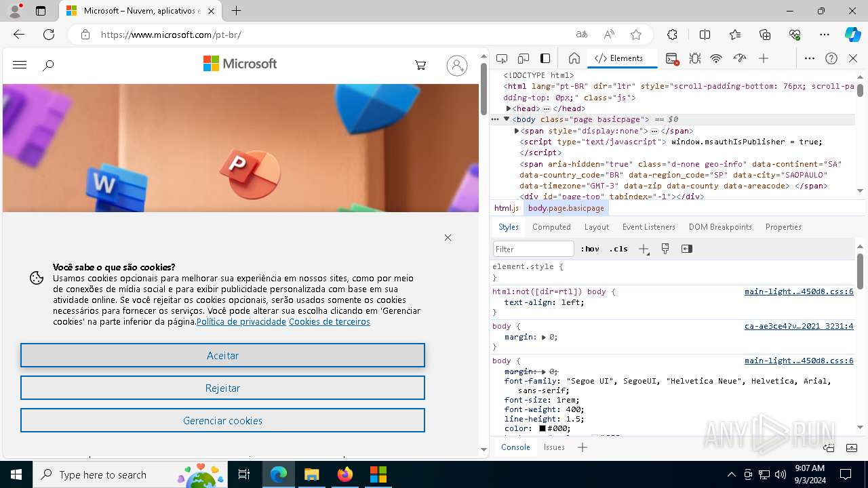Screen dimensions: 868x488
Task: Open a new browser tab
Action: (x=236, y=11)
